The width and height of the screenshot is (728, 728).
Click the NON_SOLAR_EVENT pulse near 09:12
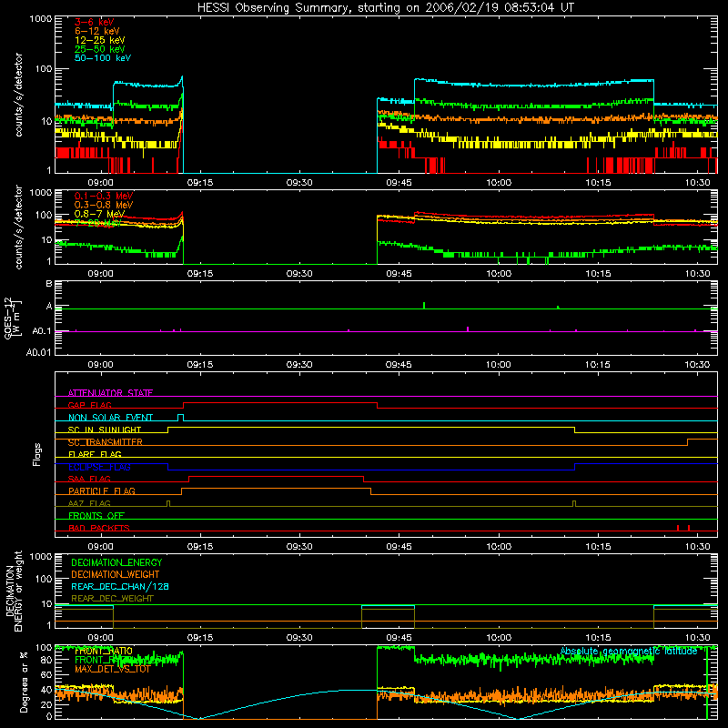click(x=180, y=418)
